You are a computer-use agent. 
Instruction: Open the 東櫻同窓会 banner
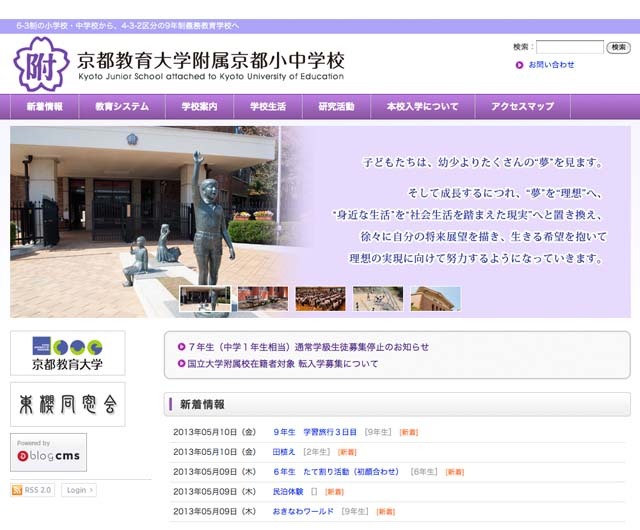point(67,403)
